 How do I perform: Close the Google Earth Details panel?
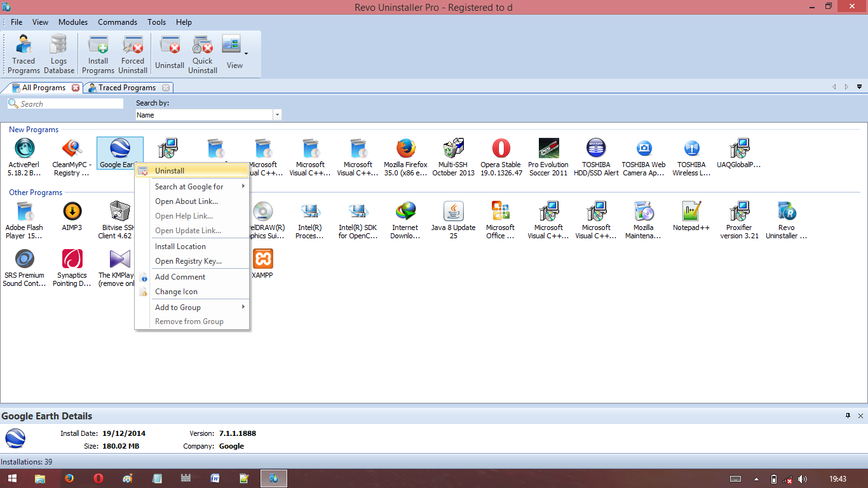tap(860, 416)
